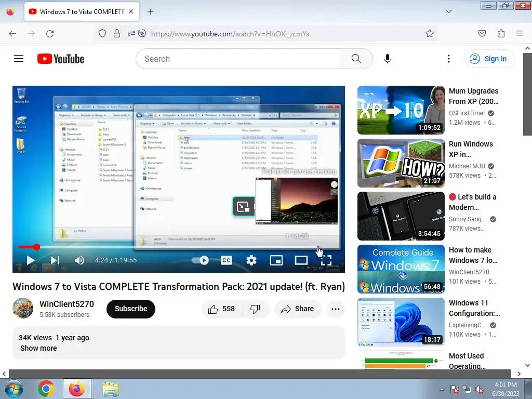Open the OSFirstTimer channel name
The height and width of the screenshot is (399, 532).
coord(467,113)
